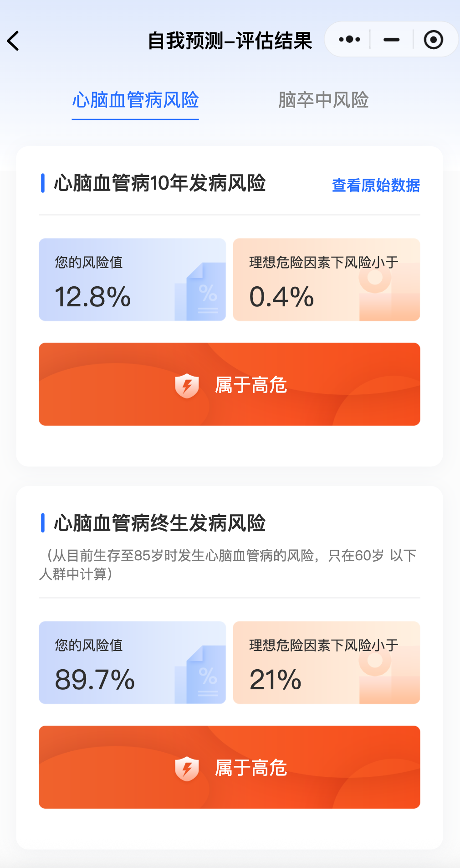Tap the back arrow icon
460x868 pixels.
point(14,41)
